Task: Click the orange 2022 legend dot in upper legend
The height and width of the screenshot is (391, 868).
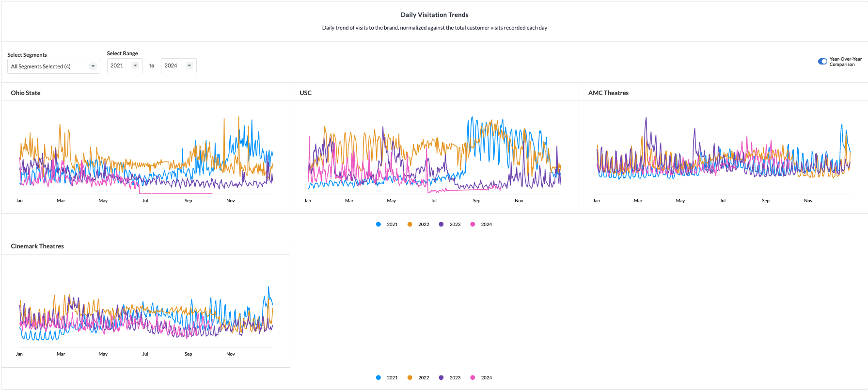Action: click(410, 224)
